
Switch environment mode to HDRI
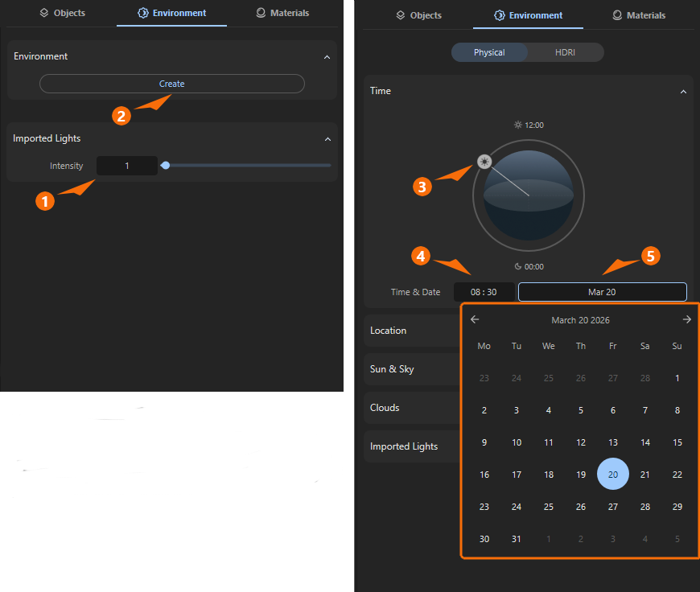[x=565, y=51]
